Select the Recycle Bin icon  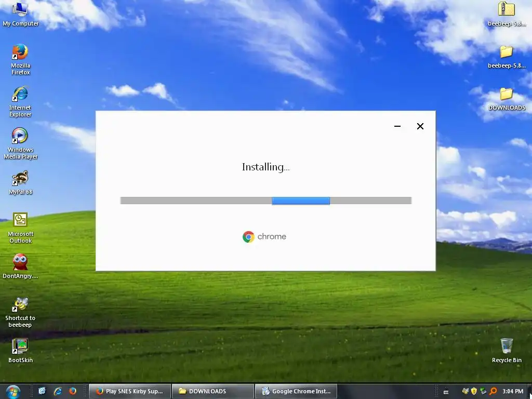coord(507,351)
